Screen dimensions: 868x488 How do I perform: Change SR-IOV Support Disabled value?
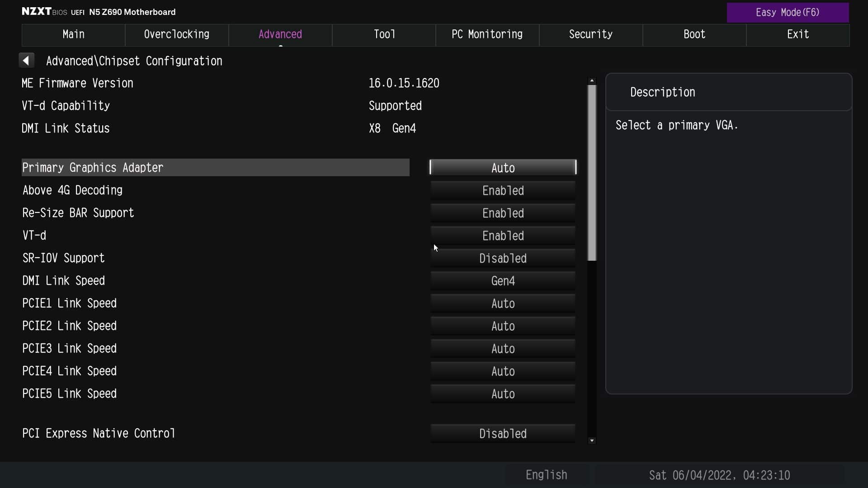click(503, 258)
